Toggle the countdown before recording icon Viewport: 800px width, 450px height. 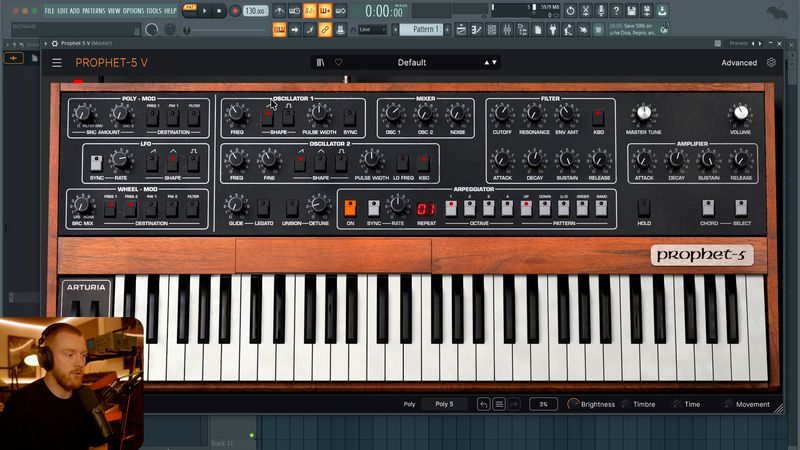click(310, 11)
